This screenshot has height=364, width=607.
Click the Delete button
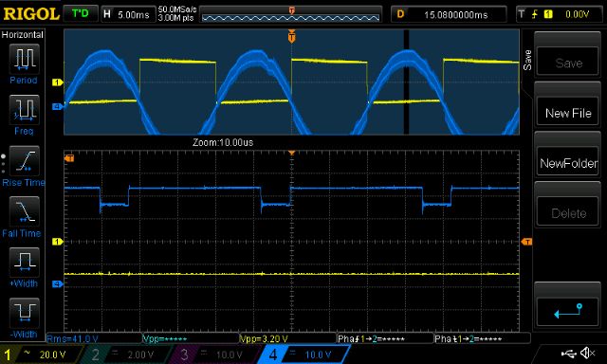pyautogui.click(x=568, y=213)
